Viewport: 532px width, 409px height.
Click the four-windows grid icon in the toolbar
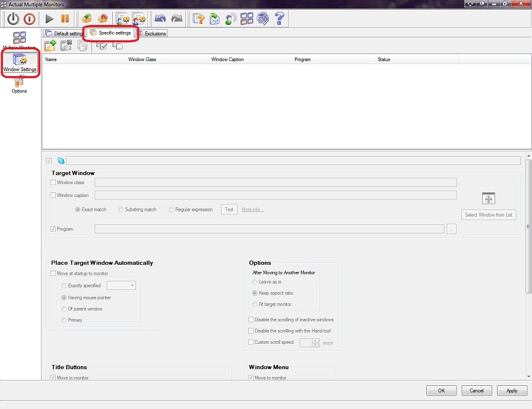246,18
